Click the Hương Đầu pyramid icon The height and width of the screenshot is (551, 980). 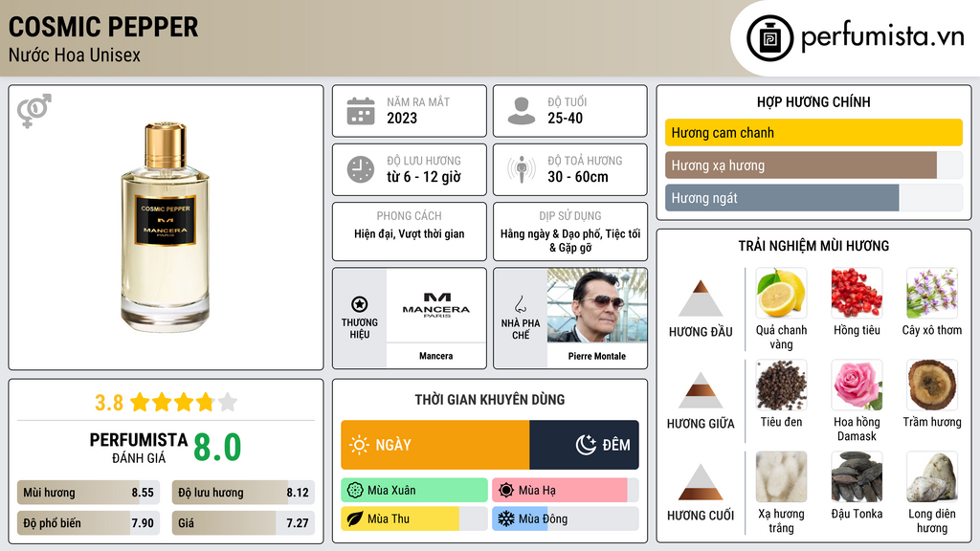pyautogui.click(x=701, y=299)
